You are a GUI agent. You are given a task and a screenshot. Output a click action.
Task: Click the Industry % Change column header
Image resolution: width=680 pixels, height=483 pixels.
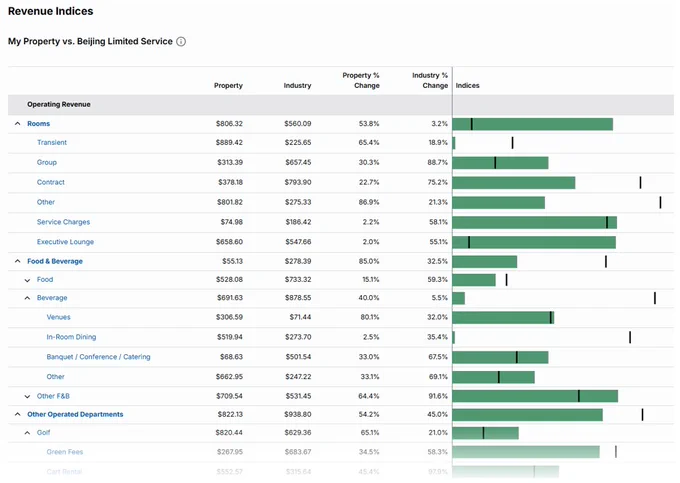430,81
